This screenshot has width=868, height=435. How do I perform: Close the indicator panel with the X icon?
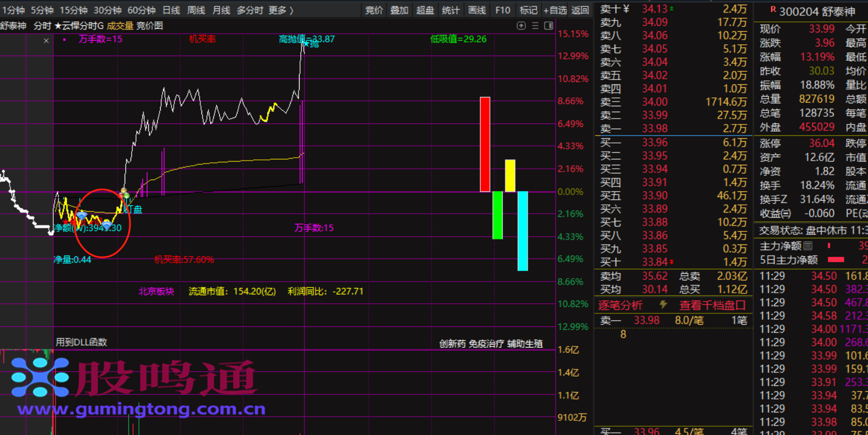click(47, 41)
